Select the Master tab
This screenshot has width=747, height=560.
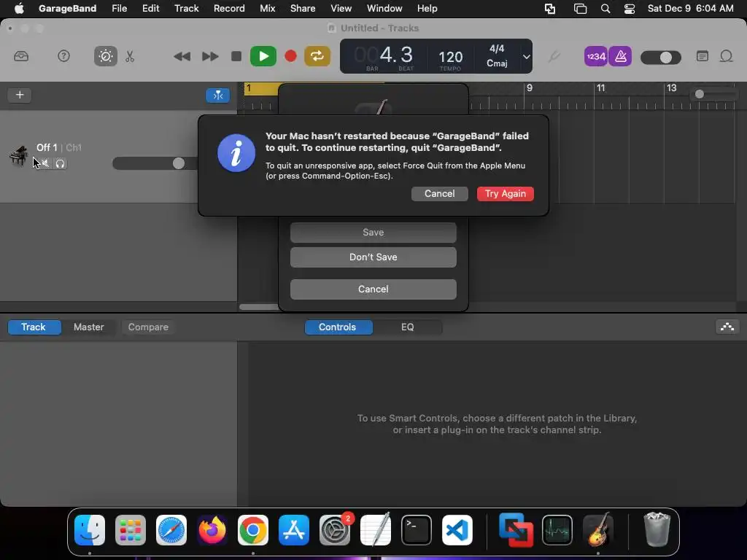tap(88, 327)
